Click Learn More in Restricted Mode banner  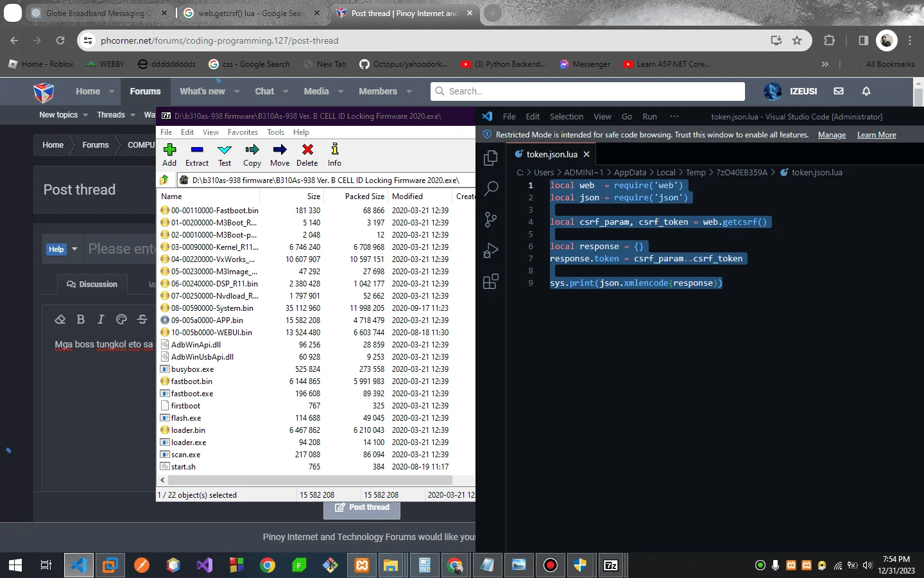point(877,135)
